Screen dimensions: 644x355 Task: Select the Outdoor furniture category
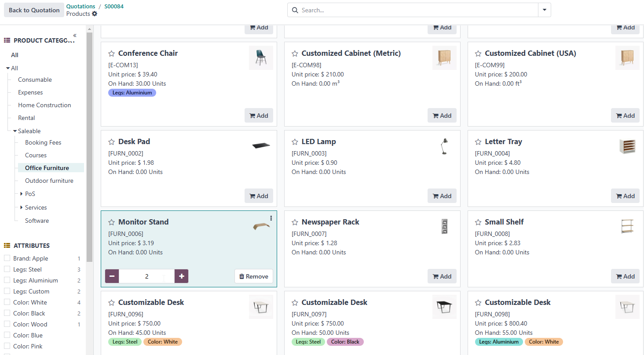(49, 181)
